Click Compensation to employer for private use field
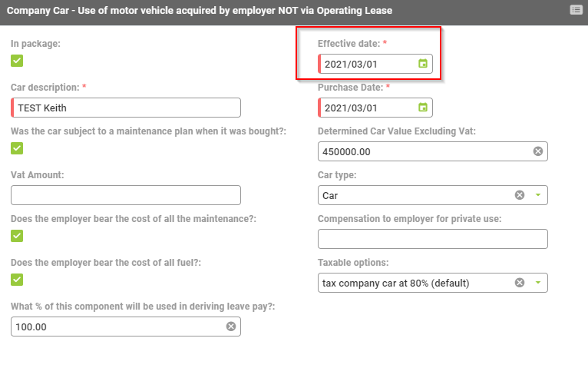 432,239
